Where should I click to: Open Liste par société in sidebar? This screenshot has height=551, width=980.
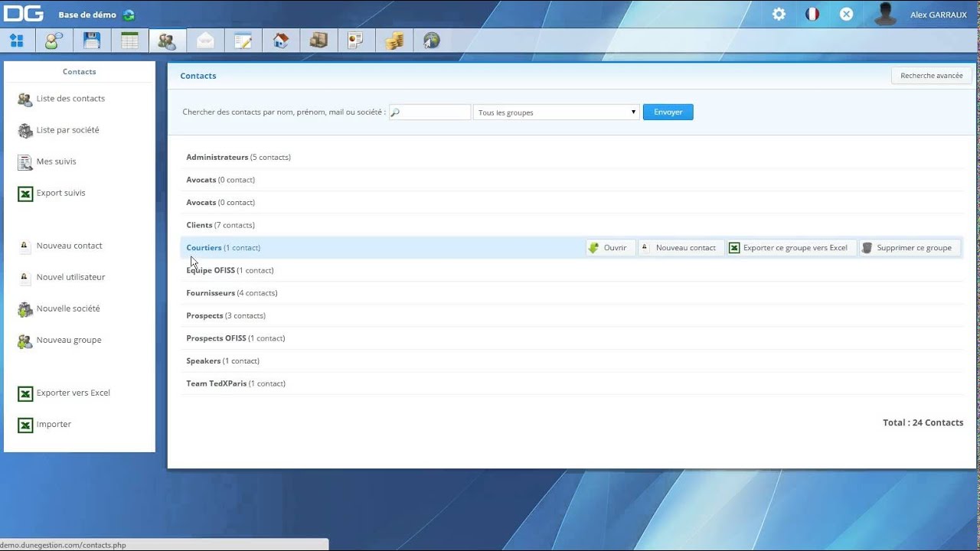[67, 130]
